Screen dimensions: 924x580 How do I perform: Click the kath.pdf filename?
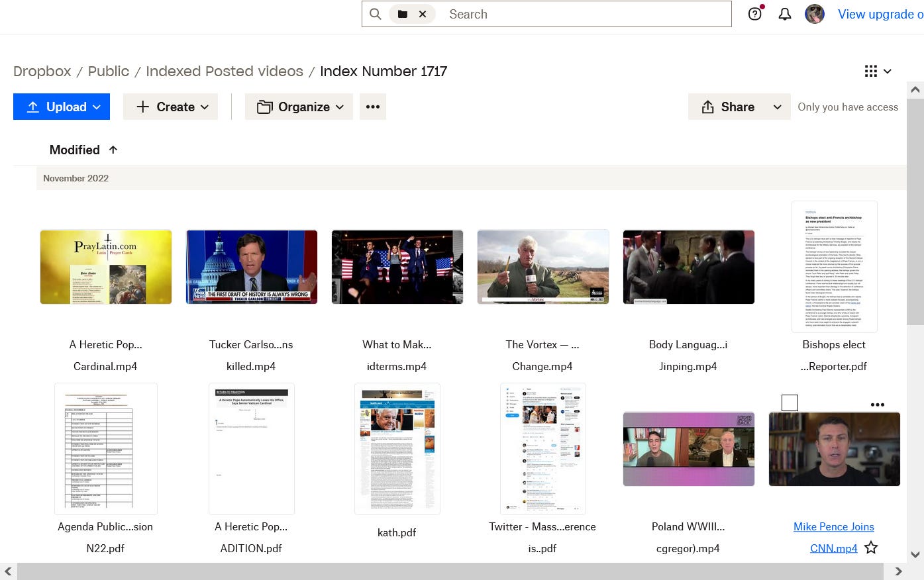pos(397,532)
